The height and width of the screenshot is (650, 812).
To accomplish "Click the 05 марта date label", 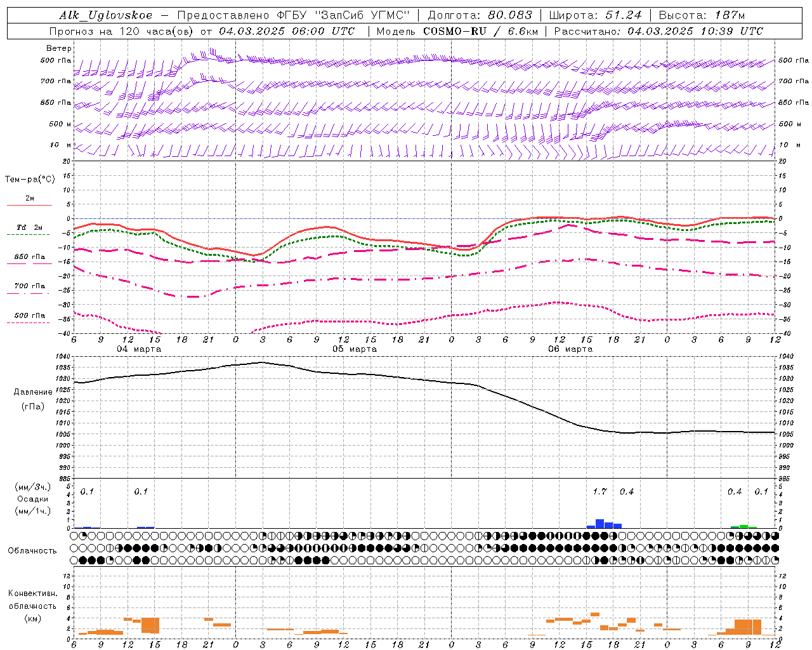I will coord(355,349).
